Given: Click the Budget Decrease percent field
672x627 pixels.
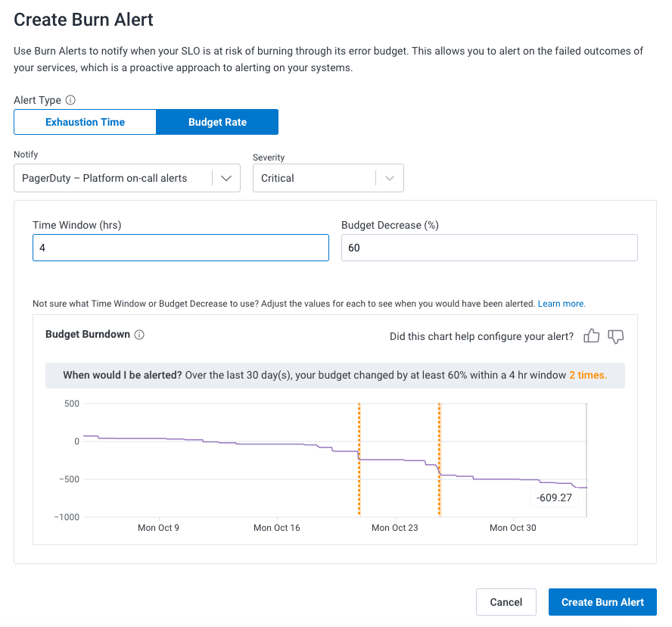Looking at the screenshot, I should pos(489,248).
